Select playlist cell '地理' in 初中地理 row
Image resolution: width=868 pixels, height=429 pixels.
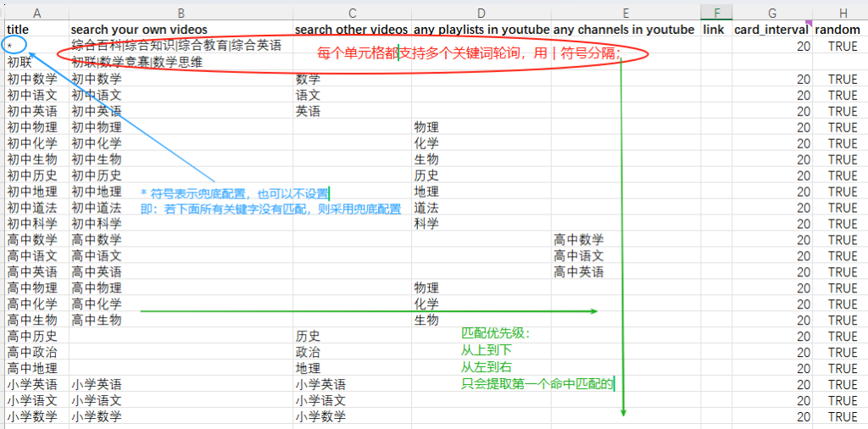click(481, 192)
